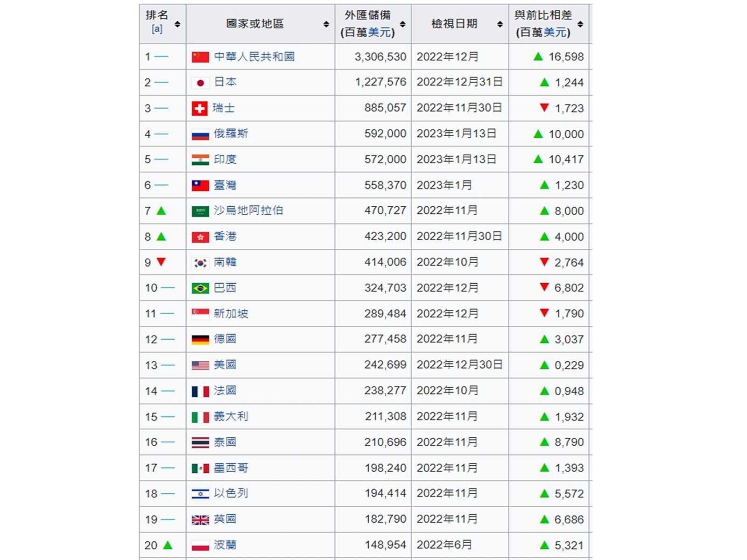Viewport: 747px width, 560px height.
Task: Sort by 國家或地區 column arrows
Action: click(326, 24)
